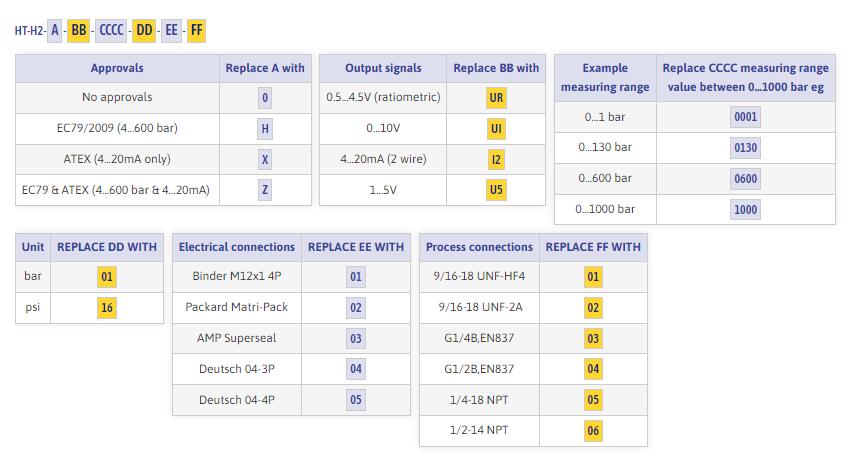Click the 0600 measuring range code
Screen dimensions: 849x466
coord(746,179)
